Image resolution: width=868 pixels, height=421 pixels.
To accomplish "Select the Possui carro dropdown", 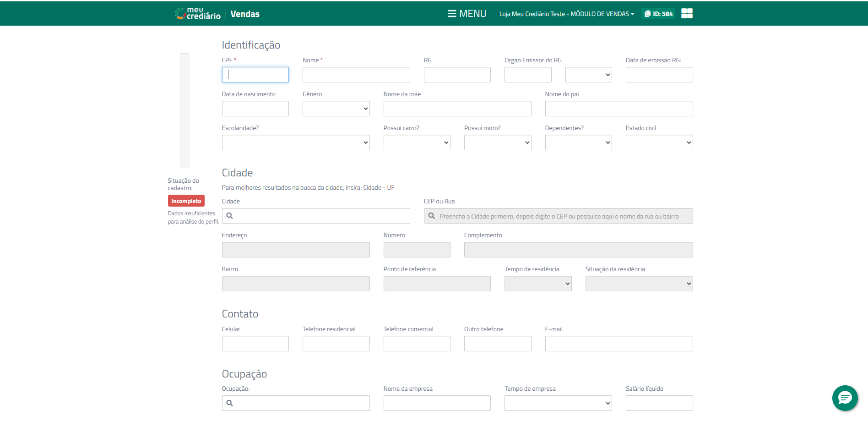I will click(x=417, y=142).
